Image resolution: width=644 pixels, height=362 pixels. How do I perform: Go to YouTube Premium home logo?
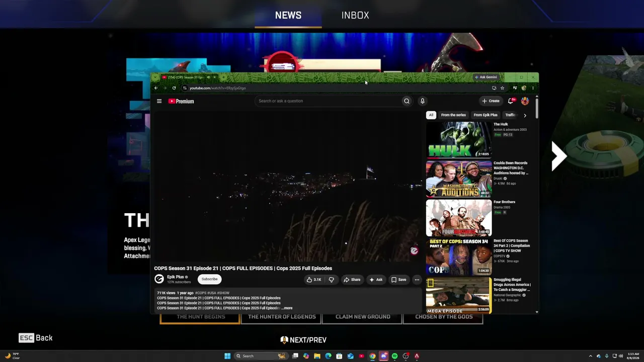point(181,101)
